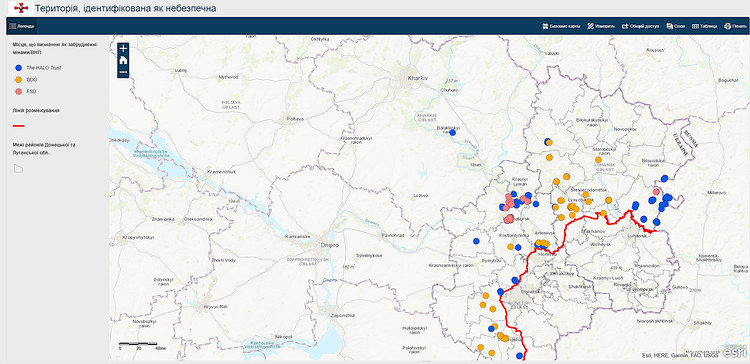Return to the default map extent home button
750x364 pixels.
coord(123,60)
